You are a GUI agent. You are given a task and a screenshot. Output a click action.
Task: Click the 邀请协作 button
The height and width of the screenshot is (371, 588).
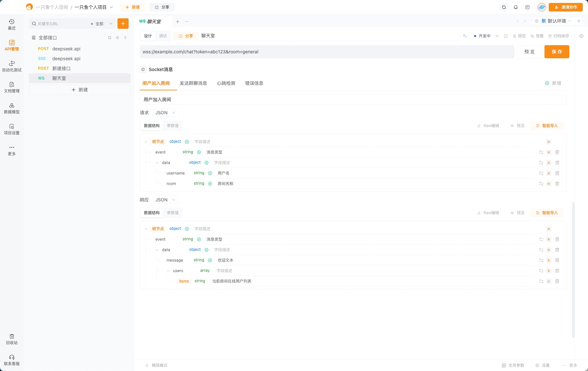click(566, 7)
